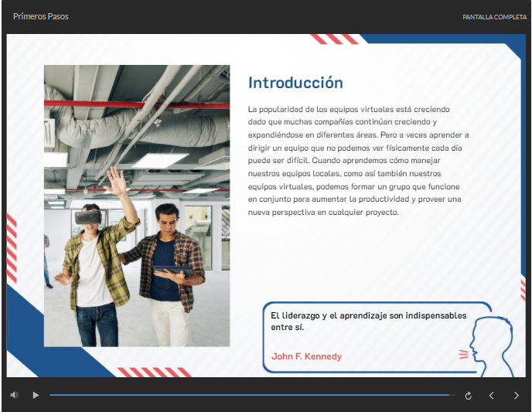Mute the audio with the speaker icon
532x412 pixels.
pos(14,395)
